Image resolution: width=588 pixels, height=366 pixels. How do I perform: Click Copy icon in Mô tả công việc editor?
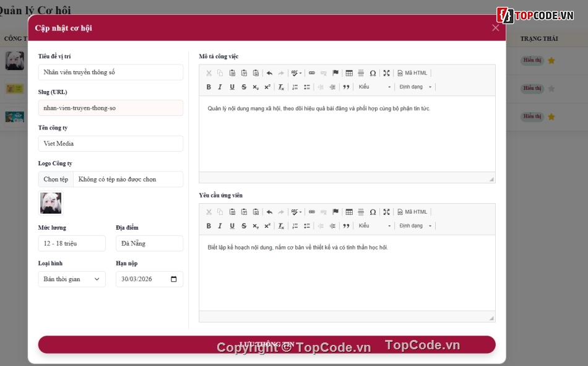tap(220, 73)
